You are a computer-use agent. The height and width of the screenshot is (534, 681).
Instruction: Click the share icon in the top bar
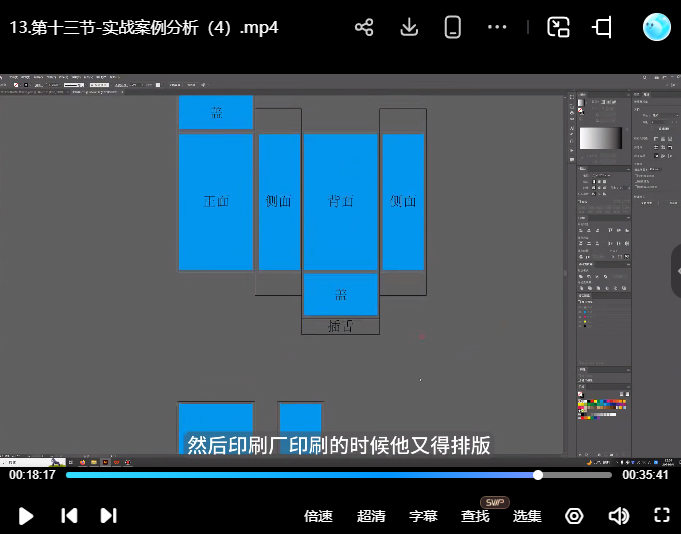pos(364,27)
